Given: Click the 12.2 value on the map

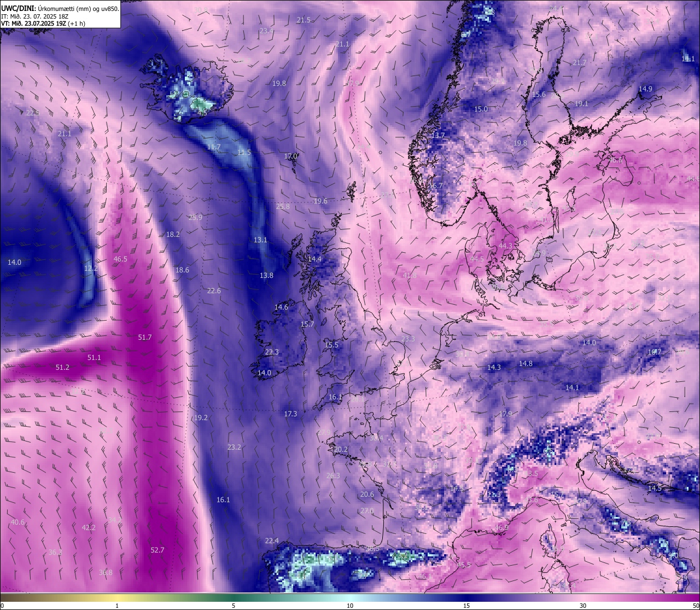Looking at the screenshot, I should pos(91,268).
